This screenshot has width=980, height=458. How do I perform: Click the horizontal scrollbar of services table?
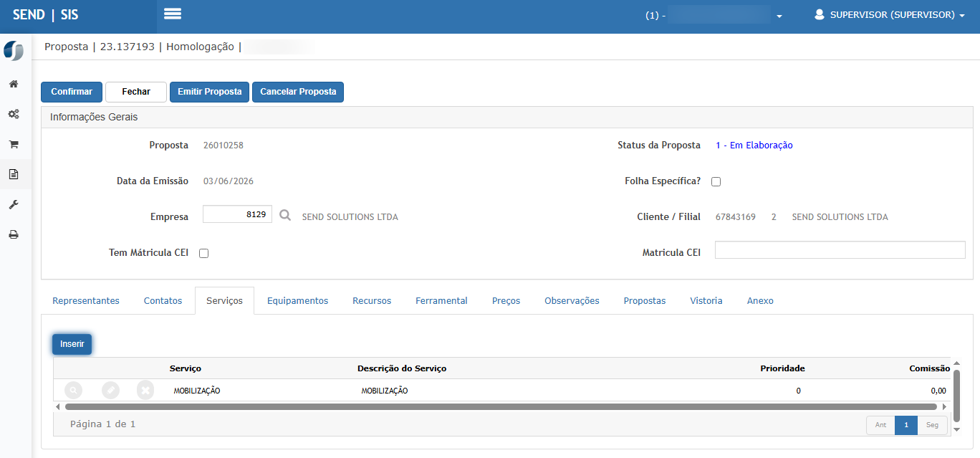pos(501,406)
